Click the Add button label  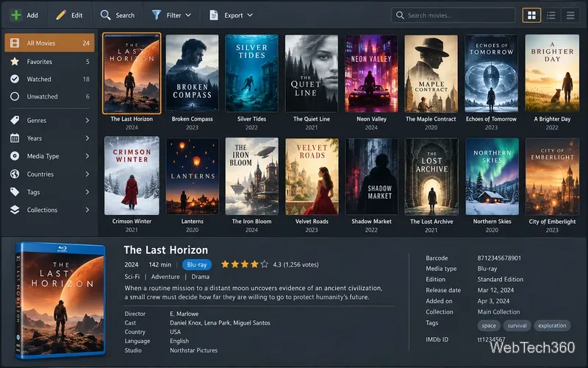click(x=32, y=15)
